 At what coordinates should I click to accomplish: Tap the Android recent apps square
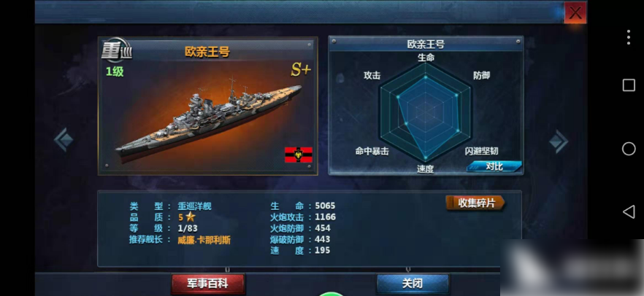click(x=629, y=85)
